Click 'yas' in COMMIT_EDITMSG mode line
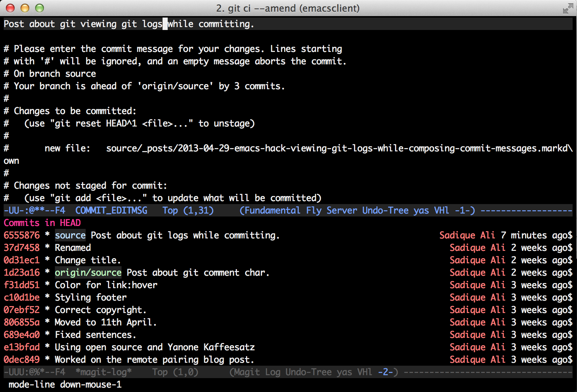The width and height of the screenshot is (577, 392). click(x=421, y=210)
